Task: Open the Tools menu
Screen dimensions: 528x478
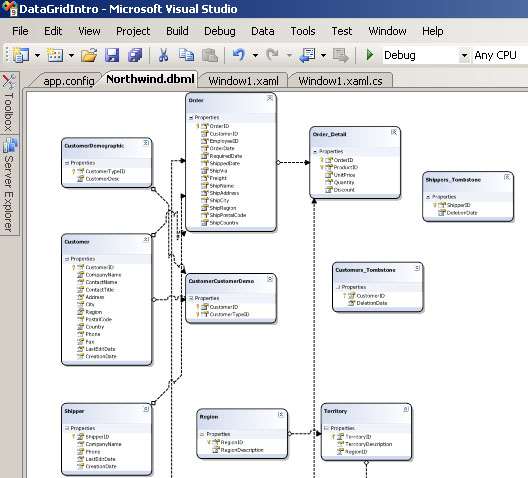Action: (303, 31)
